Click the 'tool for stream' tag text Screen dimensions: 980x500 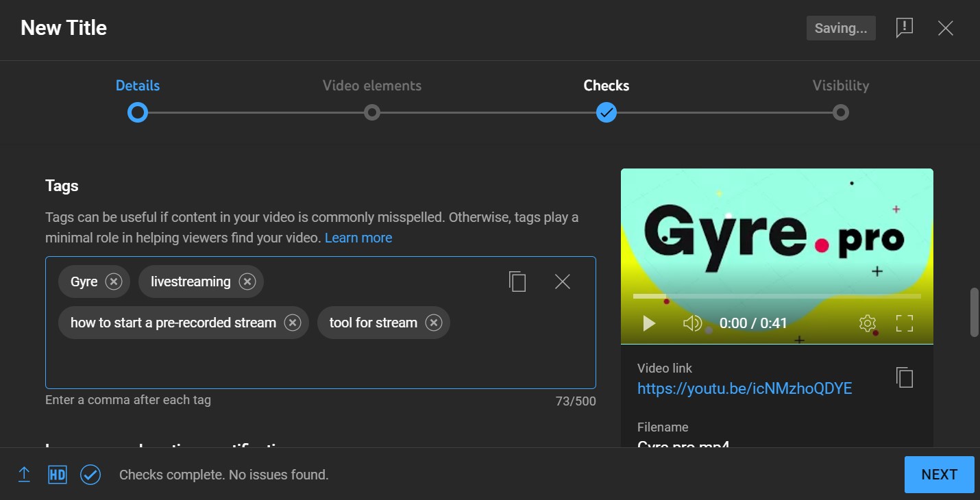(x=373, y=323)
